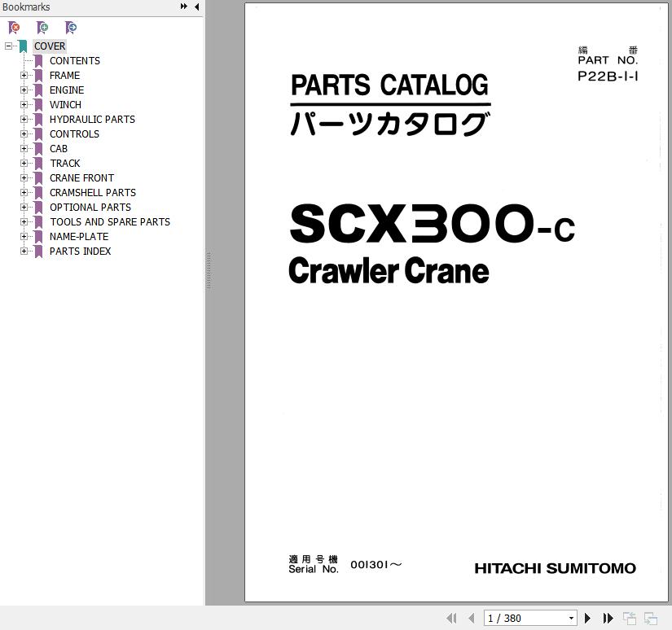Screen dimensions: 672x630
Task: Expand the CONTROLS bookmark
Action: point(24,134)
